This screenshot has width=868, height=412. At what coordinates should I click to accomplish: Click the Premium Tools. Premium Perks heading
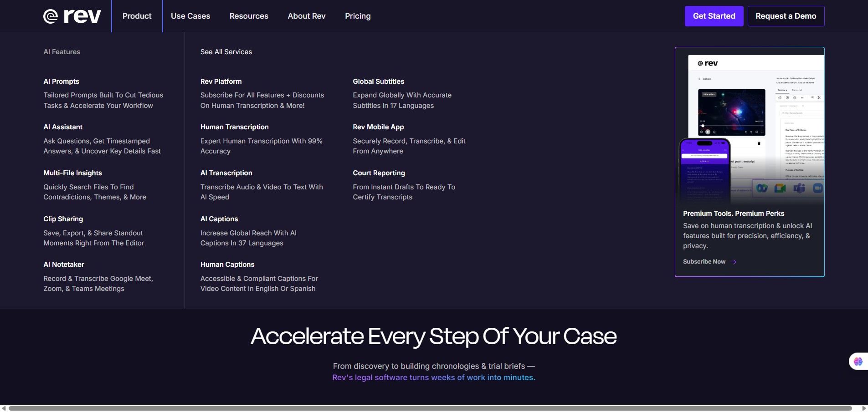(x=734, y=214)
